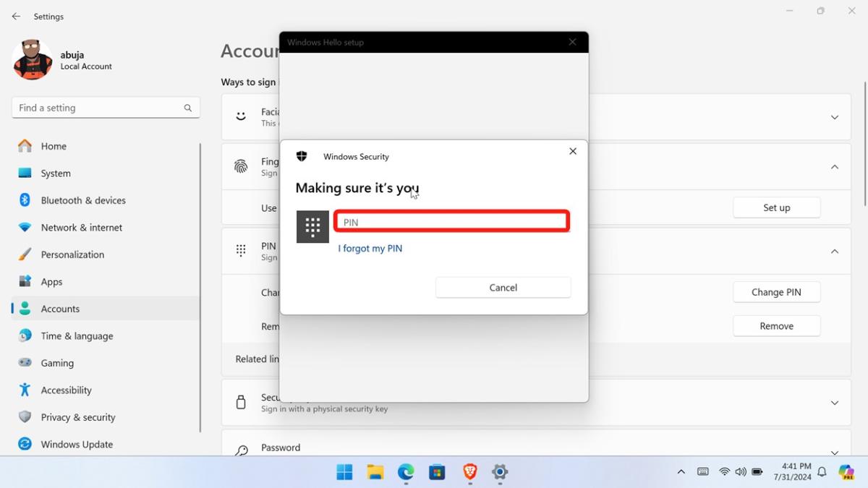The width and height of the screenshot is (868, 488).
Task: Select Accounts in the sidebar
Action: click(x=60, y=309)
